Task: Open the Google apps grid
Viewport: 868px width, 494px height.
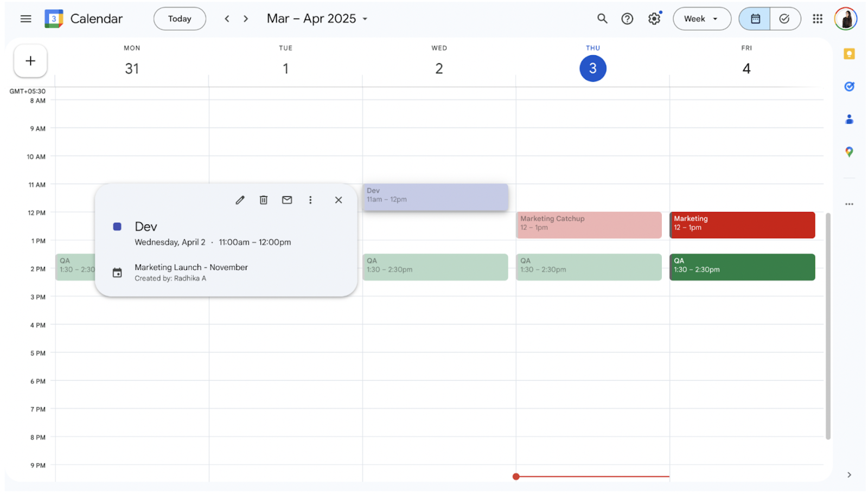Action: tap(818, 19)
